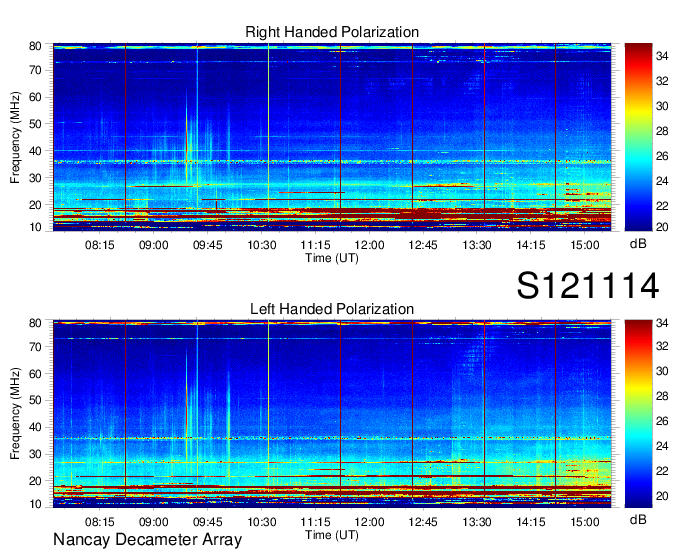Image resolution: width=680 pixels, height=552 pixels.
Task: Click the Right Handed Polarization spectrogram image
Action: [332, 137]
